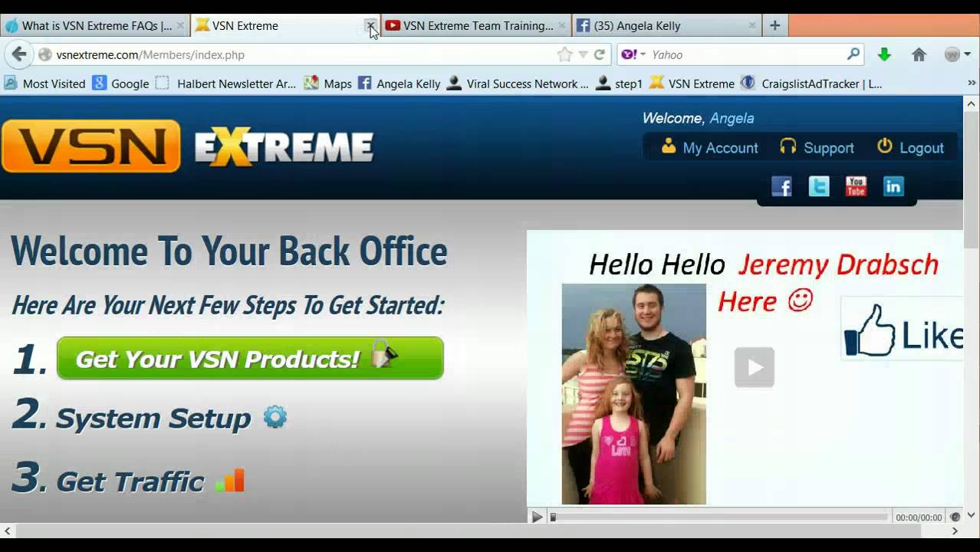The height and width of the screenshot is (552, 980).
Task: Open the green downloads arrow
Action: click(x=884, y=54)
